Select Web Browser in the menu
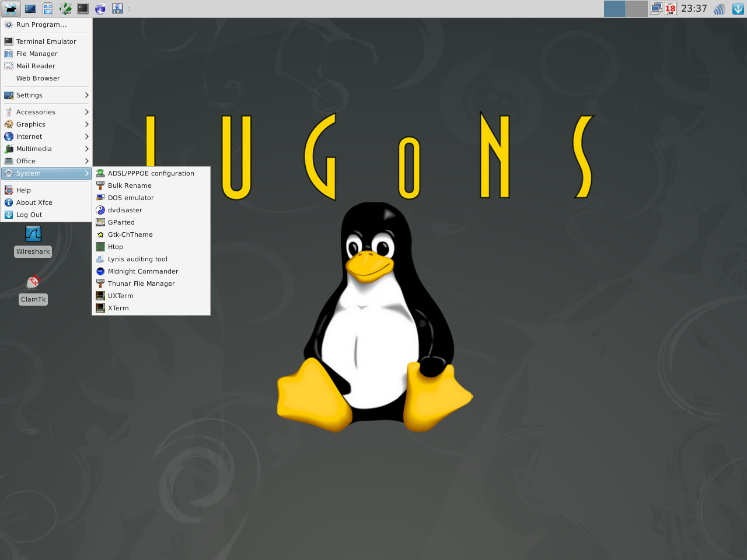 pos(46,78)
